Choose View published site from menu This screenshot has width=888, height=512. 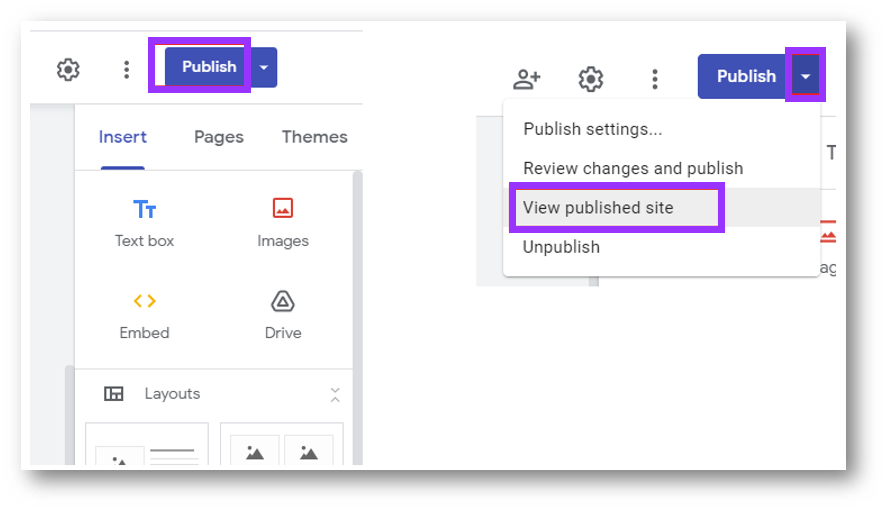[598, 208]
